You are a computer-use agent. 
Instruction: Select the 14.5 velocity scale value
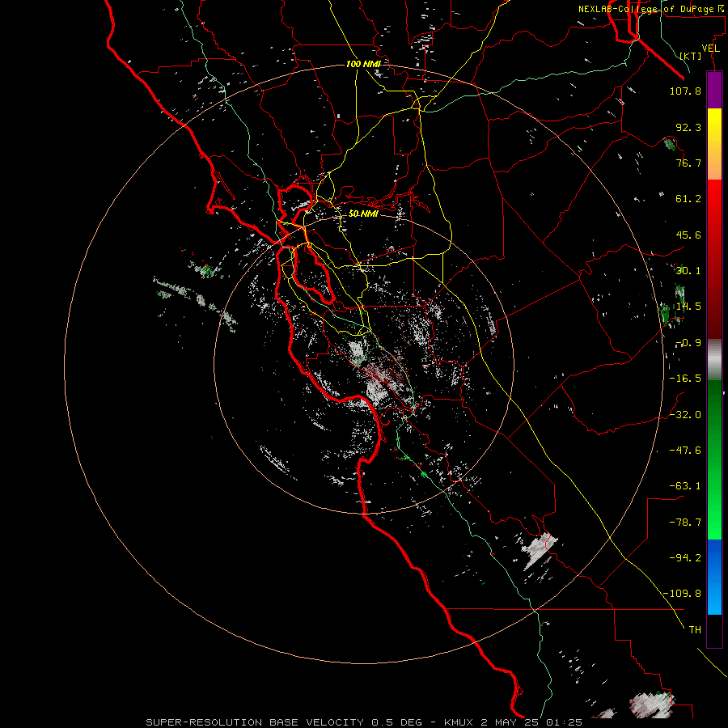688,307
